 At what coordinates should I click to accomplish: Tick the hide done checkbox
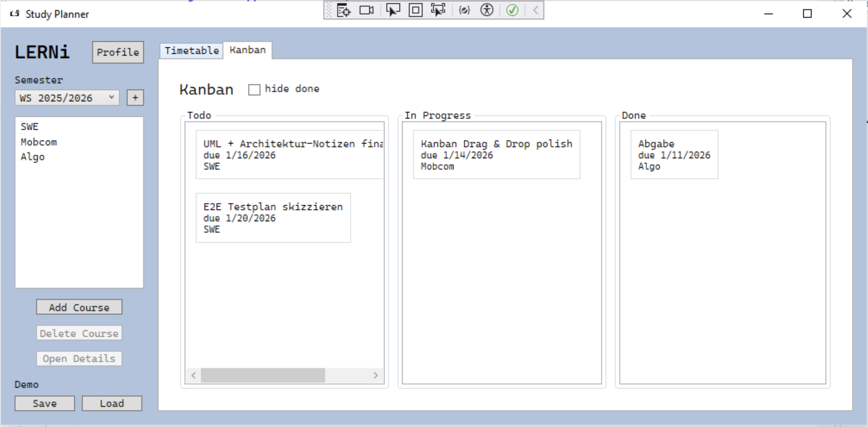tap(254, 90)
